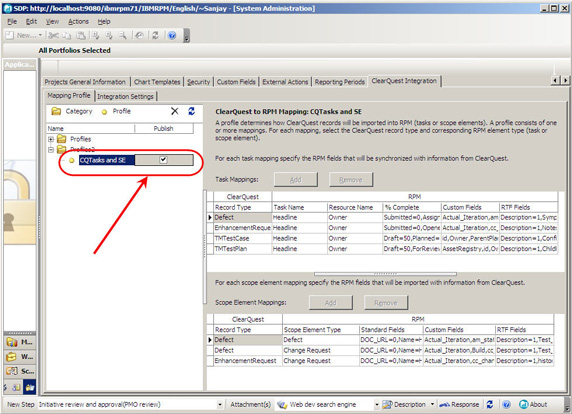Click the Cut scissors icon in toolbar
572x414 pixels.
click(x=53, y=35)
